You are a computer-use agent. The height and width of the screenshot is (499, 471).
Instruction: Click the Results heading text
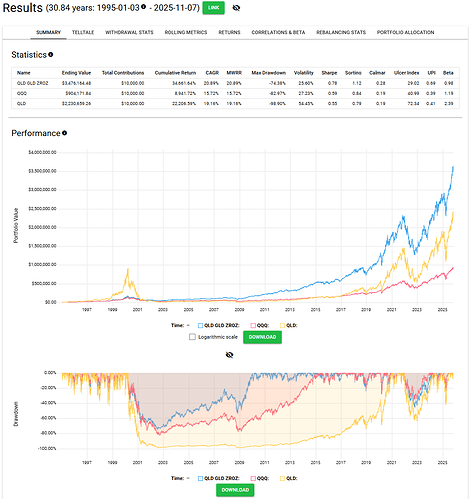click(x=23, y=8)
